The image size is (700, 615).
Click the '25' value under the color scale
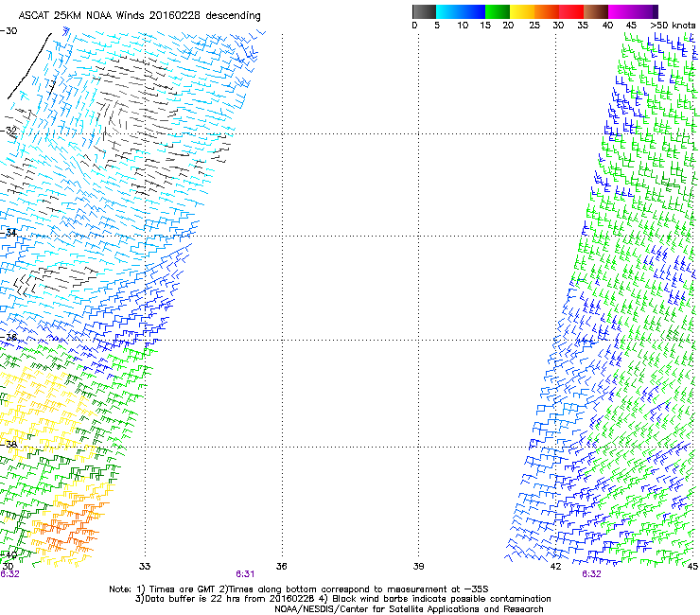pos(534,26)
